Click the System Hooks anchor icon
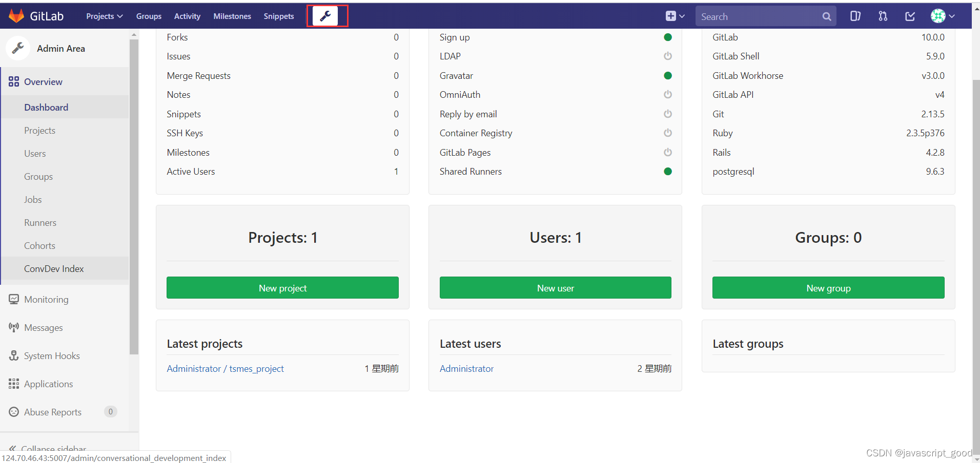Screen dimensions: 980x463 pos(14,355)
